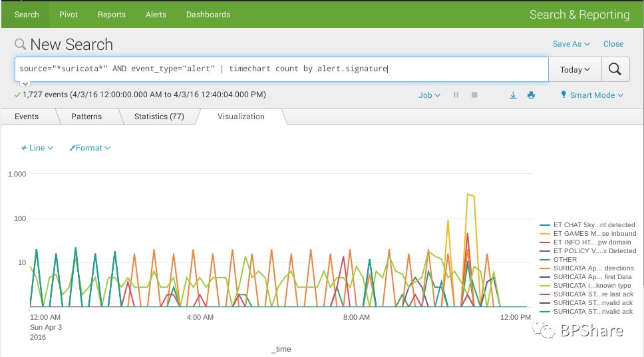Open Alerts in navigation bar
Screen dimensions: 644x357
coord(156,15)
